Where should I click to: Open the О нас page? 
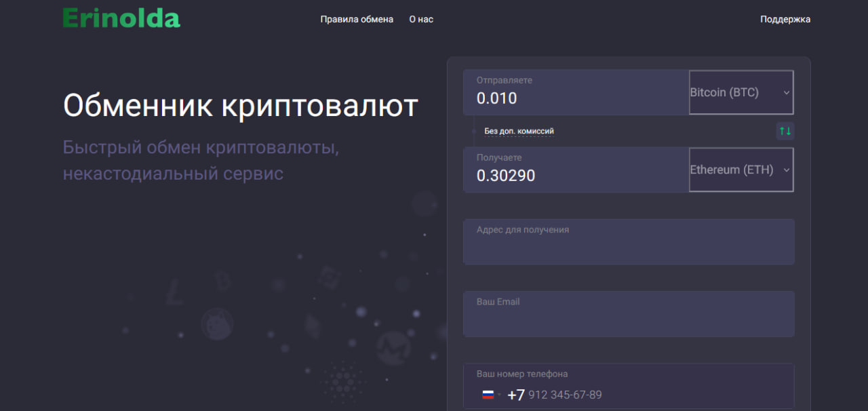click(421, 19)
